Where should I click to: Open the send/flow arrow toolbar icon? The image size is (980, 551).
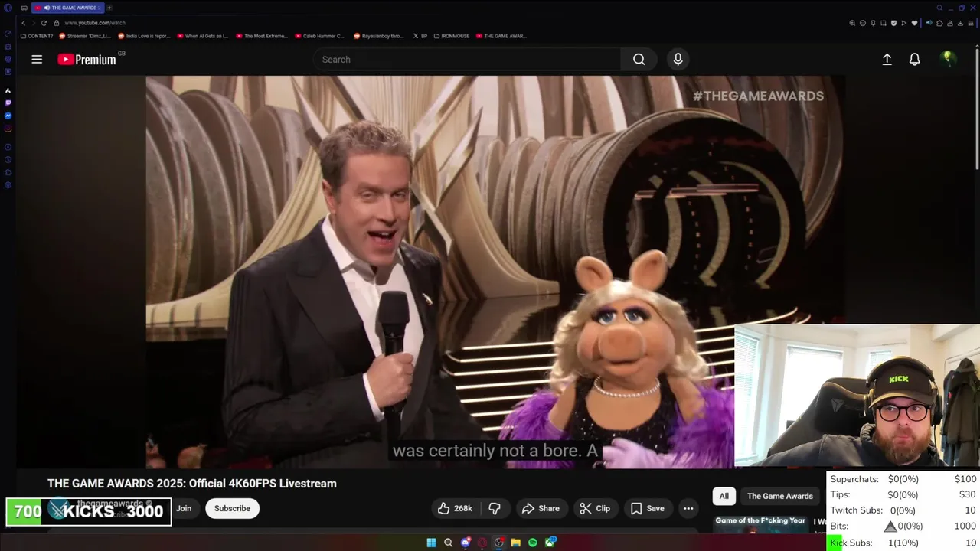[x=904, y=23]
